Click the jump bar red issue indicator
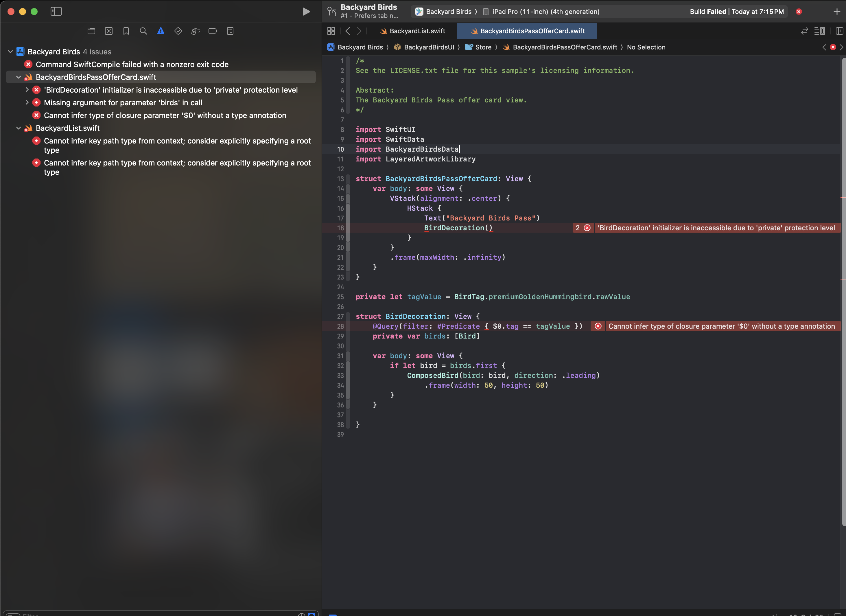 pos(833,47)
